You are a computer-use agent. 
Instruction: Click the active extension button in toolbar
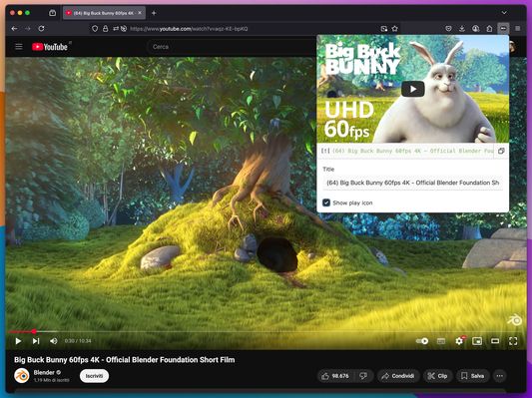click(x=503, y=29)
